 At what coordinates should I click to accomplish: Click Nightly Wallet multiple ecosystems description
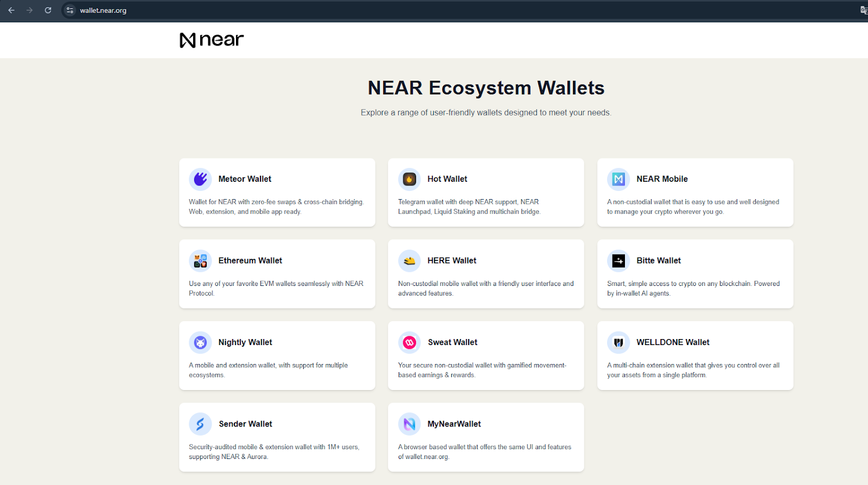coord(268,370)
